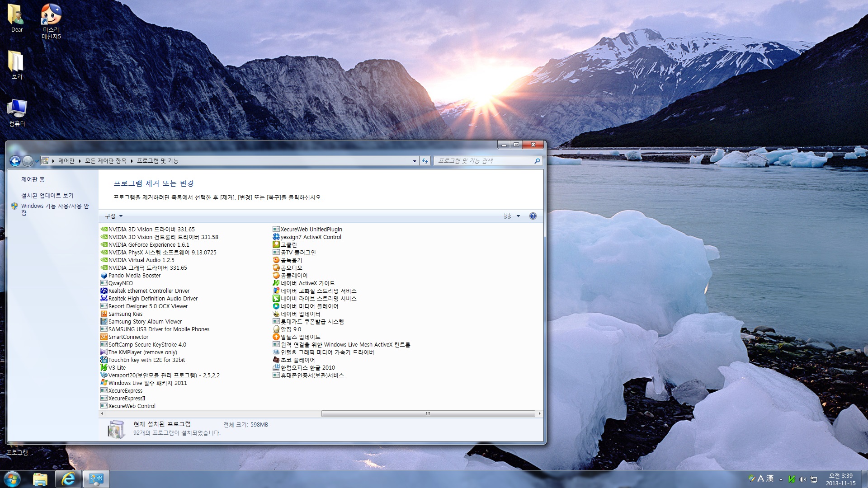Click the horizontal scrollbar thumb
Viewport: 868px width, 488px height.
(x=428, y=413)
